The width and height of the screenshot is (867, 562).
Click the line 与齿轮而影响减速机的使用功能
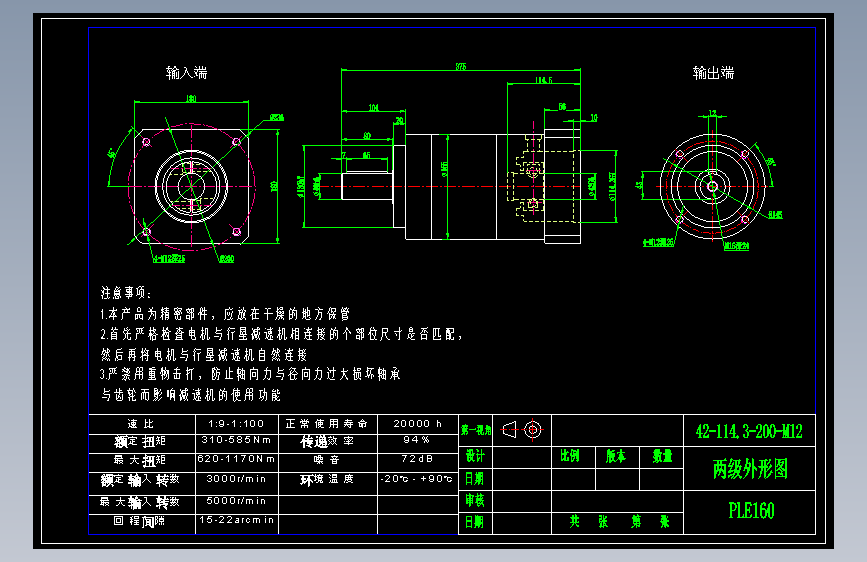click(191, 395)
